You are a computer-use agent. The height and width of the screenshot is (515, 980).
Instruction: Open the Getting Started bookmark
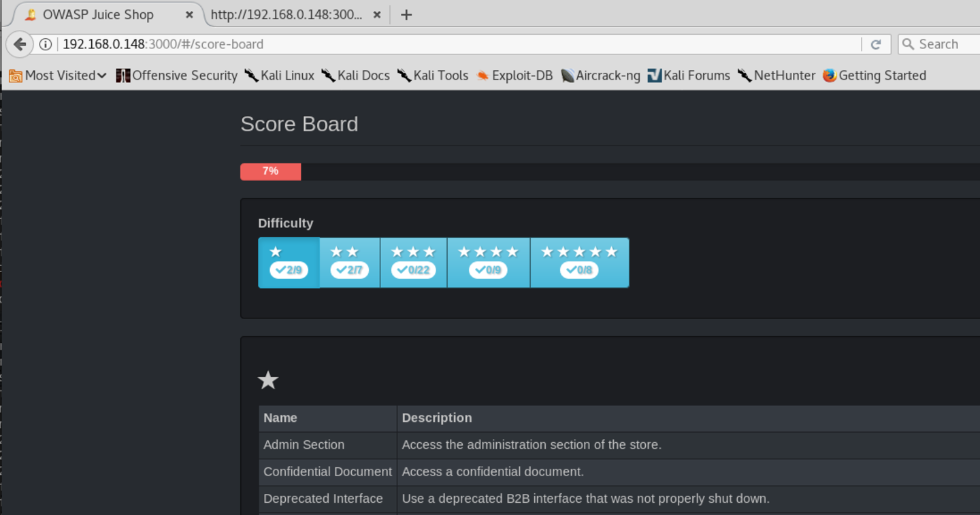tap(875, 76)
